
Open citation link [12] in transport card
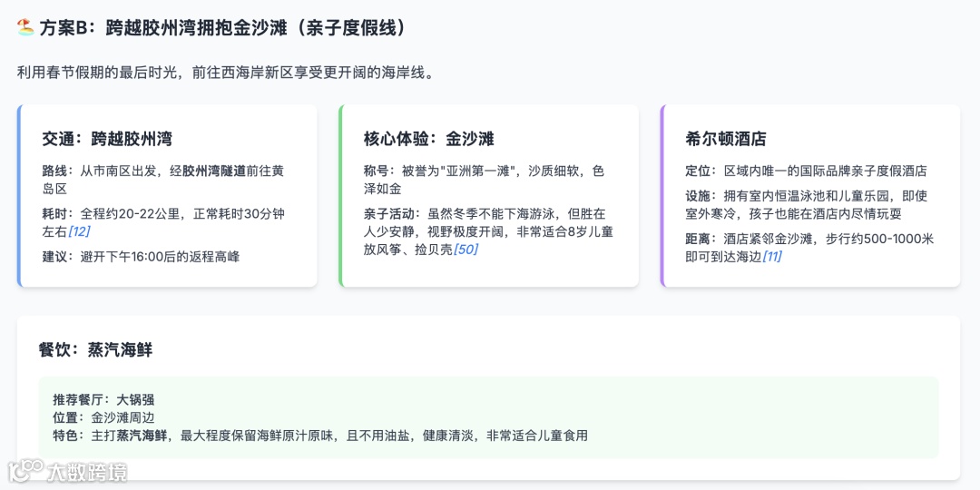79,232
